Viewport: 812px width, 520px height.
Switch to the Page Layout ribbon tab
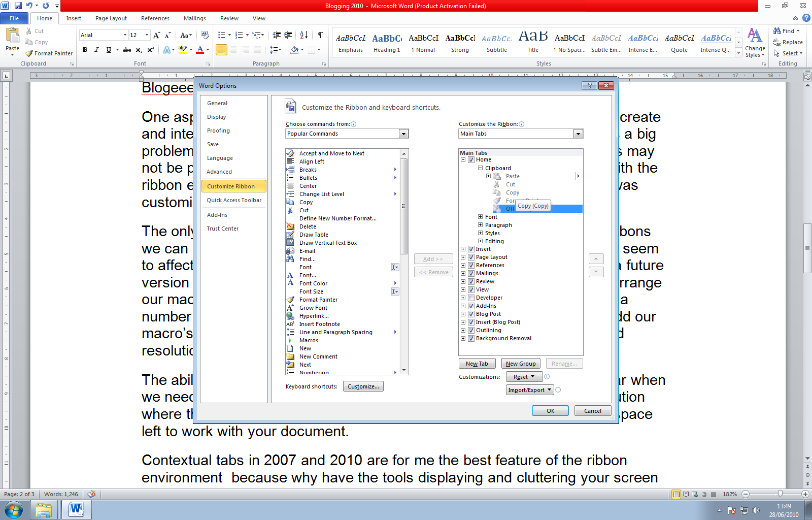click(111, 18)
